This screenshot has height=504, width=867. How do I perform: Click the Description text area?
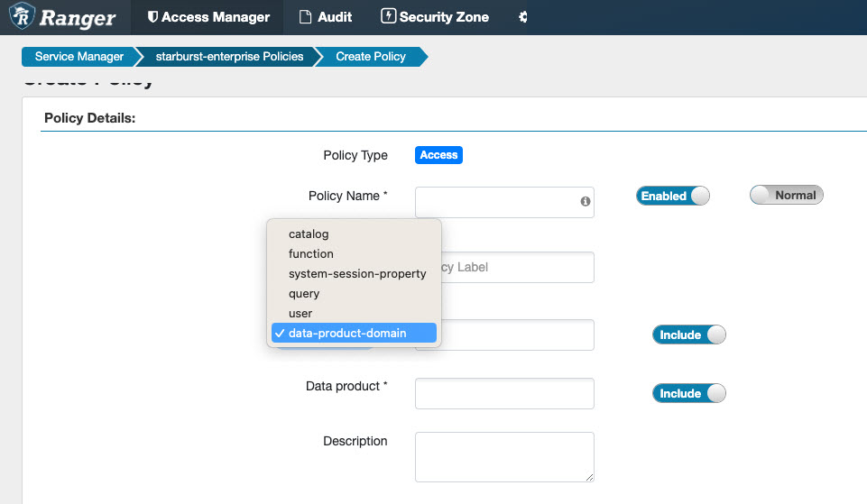click(504, 457)
